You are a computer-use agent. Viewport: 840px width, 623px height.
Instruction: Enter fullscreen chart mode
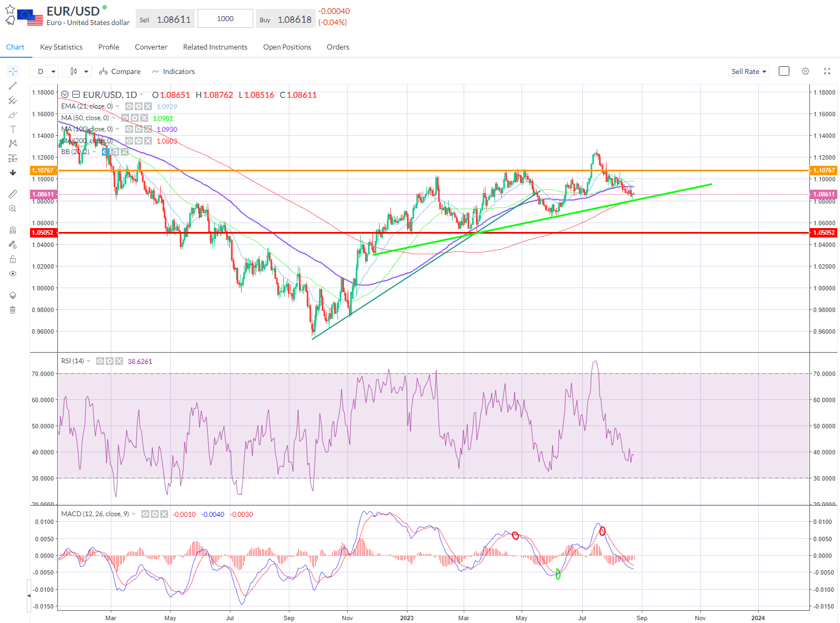click(x=827, y=71)
